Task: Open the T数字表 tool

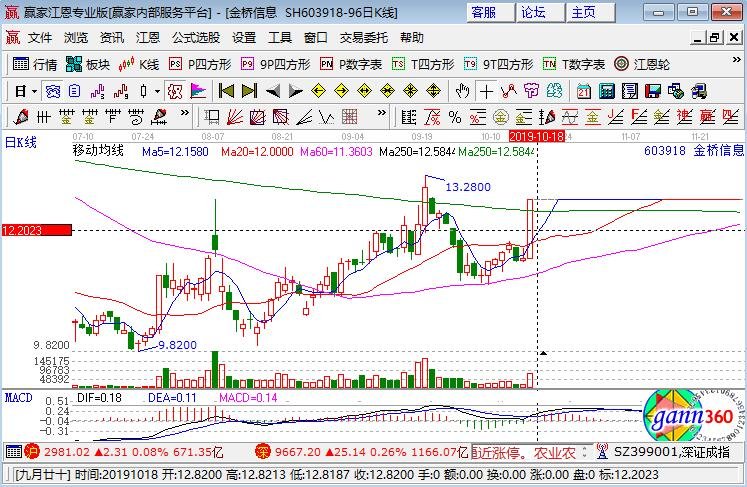Action: tap(574, 64)
